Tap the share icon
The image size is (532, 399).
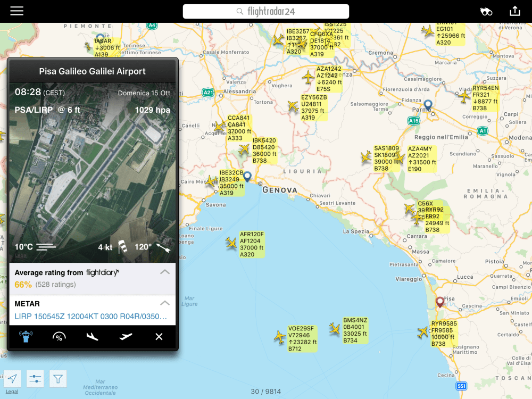point(514,11)
